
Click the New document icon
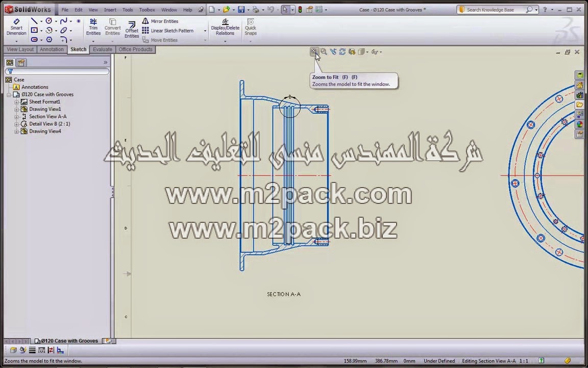click(x=212, y=10)
